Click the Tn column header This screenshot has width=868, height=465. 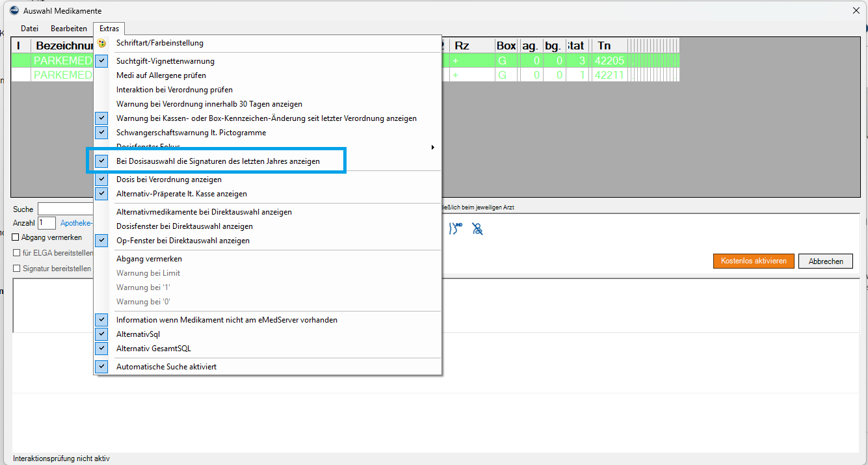(x=604, y=46)
